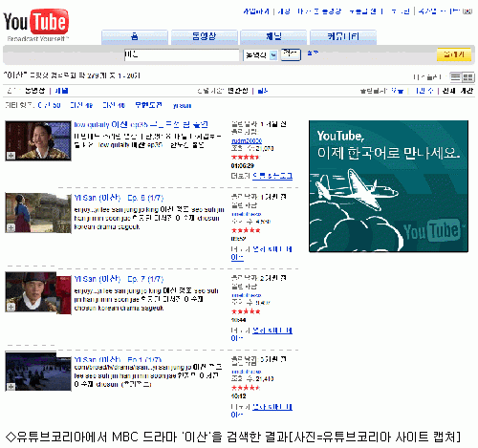Switch to list view icon

pyautogui.click(x=456, y=77)
